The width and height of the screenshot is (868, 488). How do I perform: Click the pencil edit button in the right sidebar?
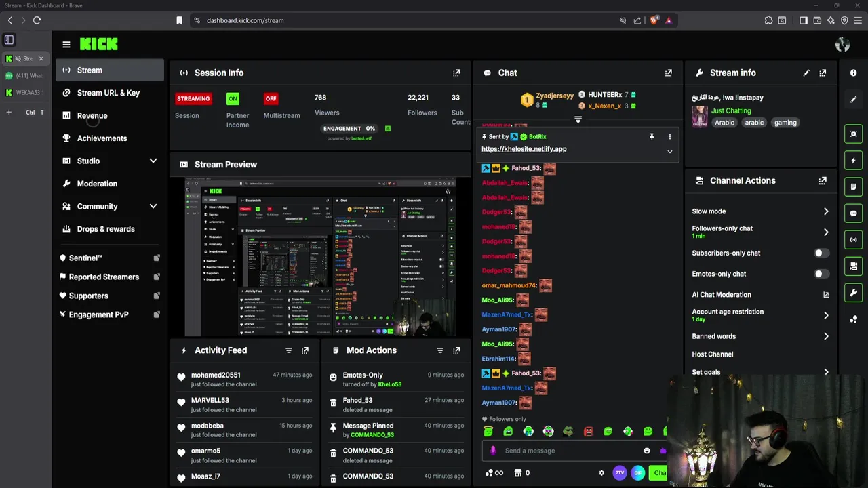point(854,100)
